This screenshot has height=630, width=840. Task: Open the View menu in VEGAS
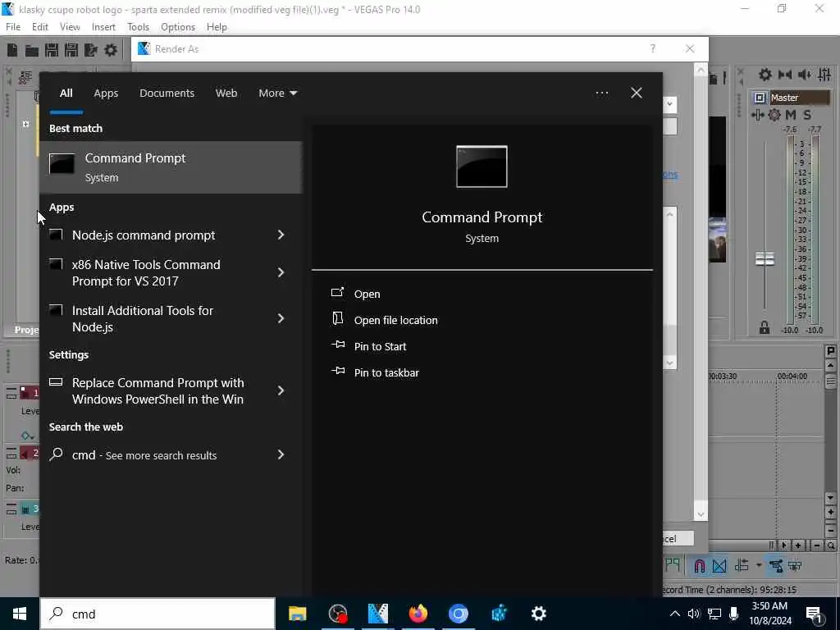pos(70,27)
